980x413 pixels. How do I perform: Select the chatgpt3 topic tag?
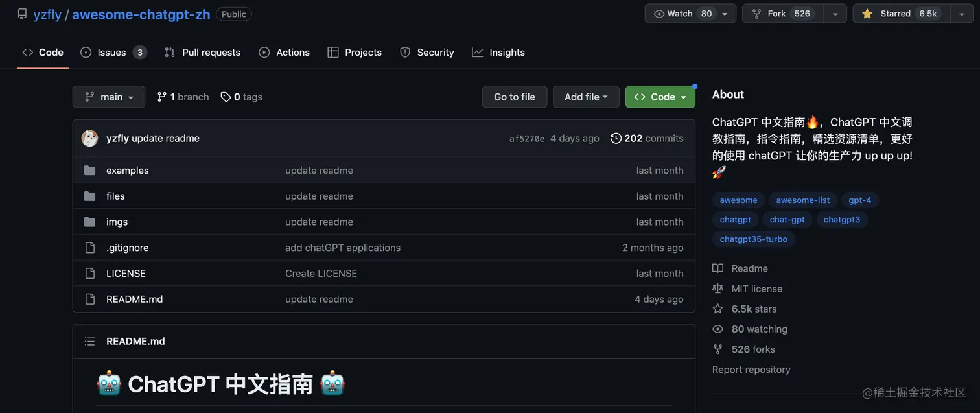[842, 220]
